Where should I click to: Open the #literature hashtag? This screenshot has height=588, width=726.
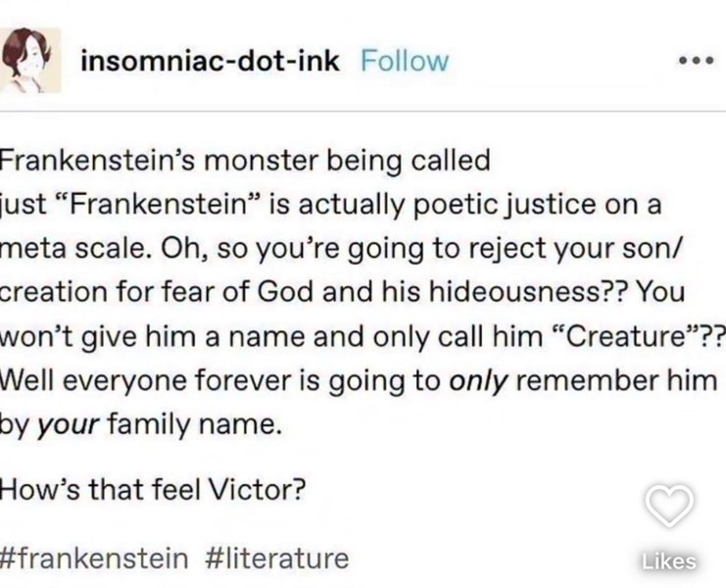(277, 558)
